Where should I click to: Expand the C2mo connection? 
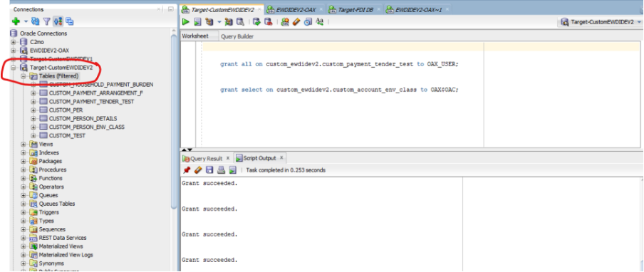(14, 42)
